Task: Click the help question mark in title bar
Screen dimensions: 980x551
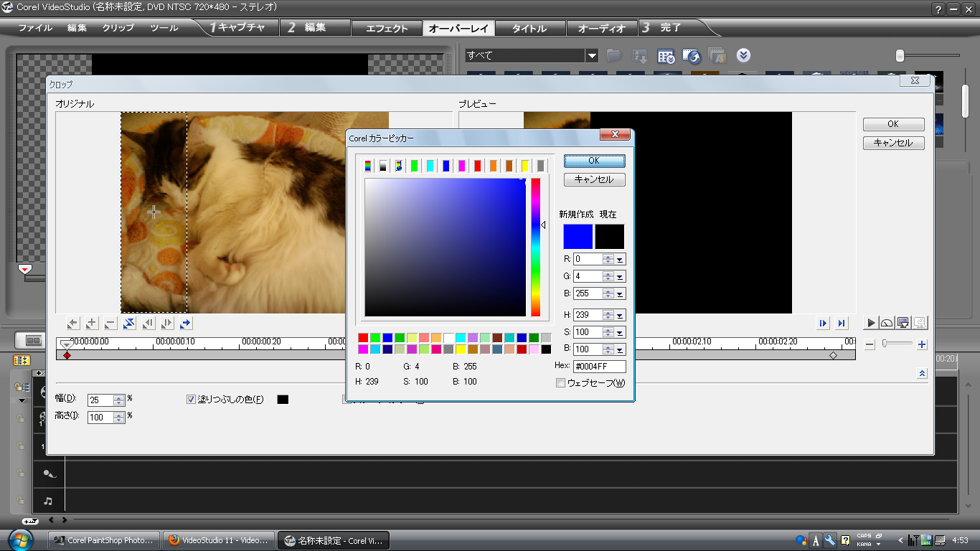Action: click(938, 9)
